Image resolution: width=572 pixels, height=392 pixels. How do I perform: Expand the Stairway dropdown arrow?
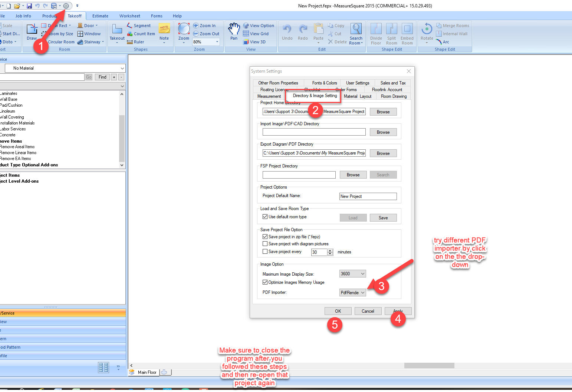(x=103, y=42)
